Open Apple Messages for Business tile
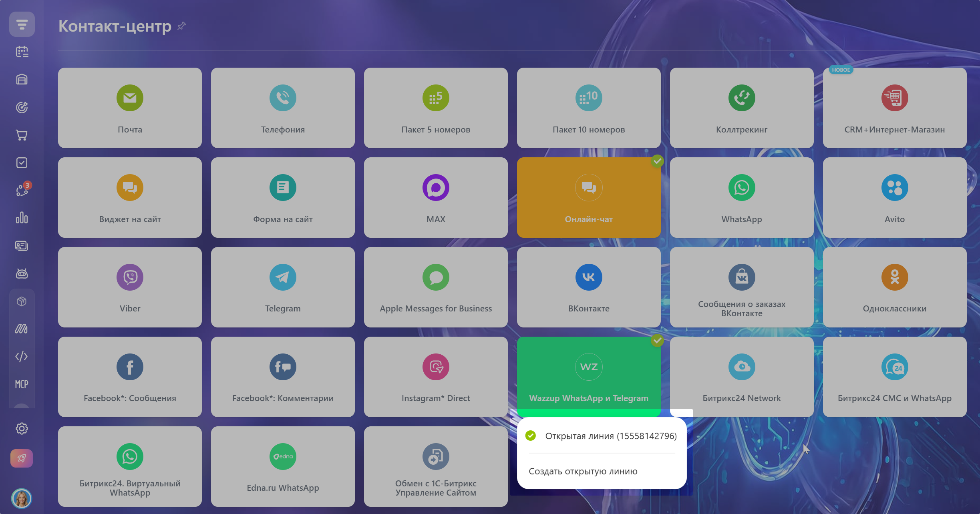The width and height of the screenshot is (980, 514). [436, 287]
